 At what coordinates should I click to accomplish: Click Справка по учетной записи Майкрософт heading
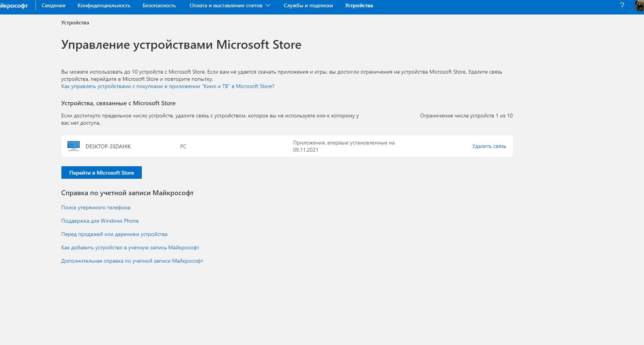tap(127, 193)
